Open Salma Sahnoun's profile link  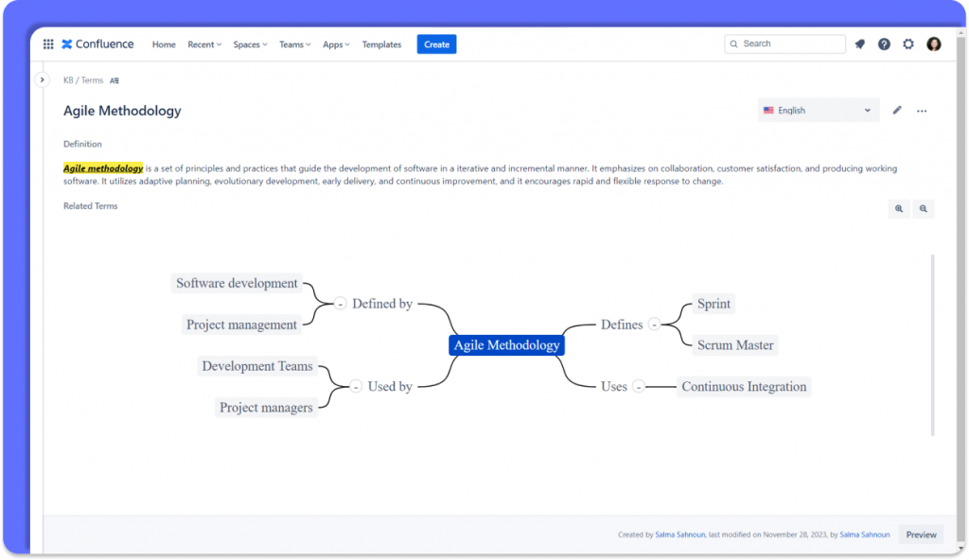click(678, 534)
